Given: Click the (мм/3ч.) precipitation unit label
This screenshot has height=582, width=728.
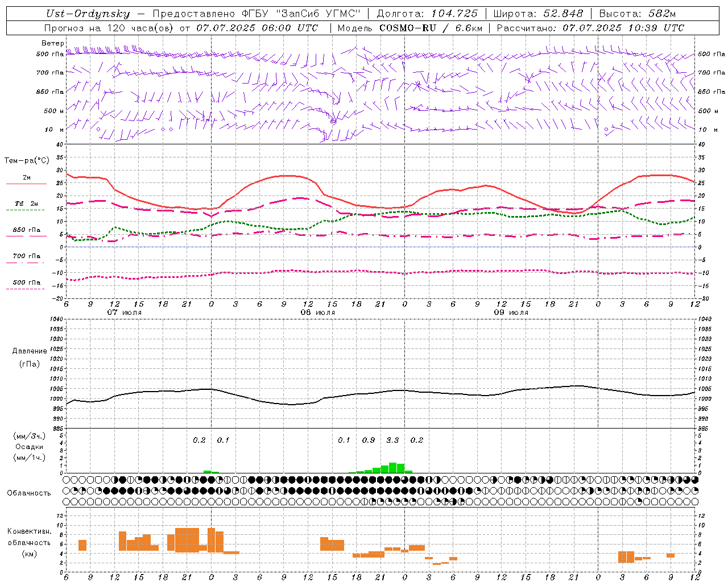Looking at the screenshot, I should (x=30, y=436).
